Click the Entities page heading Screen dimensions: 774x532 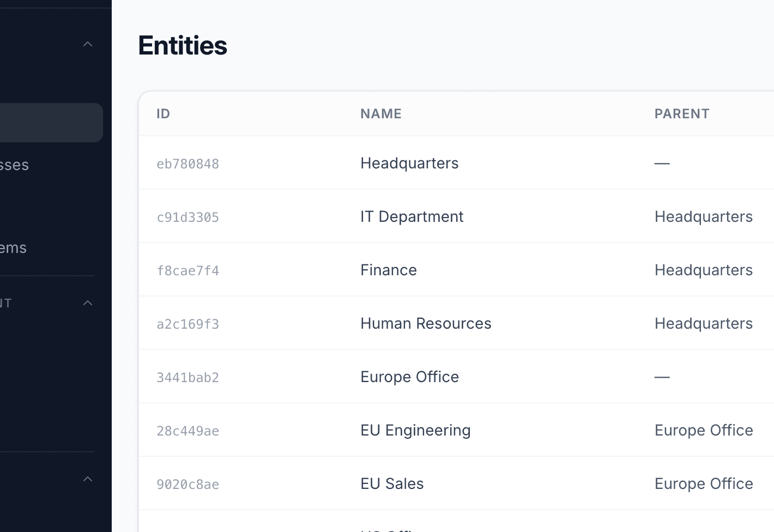point(183,46)
